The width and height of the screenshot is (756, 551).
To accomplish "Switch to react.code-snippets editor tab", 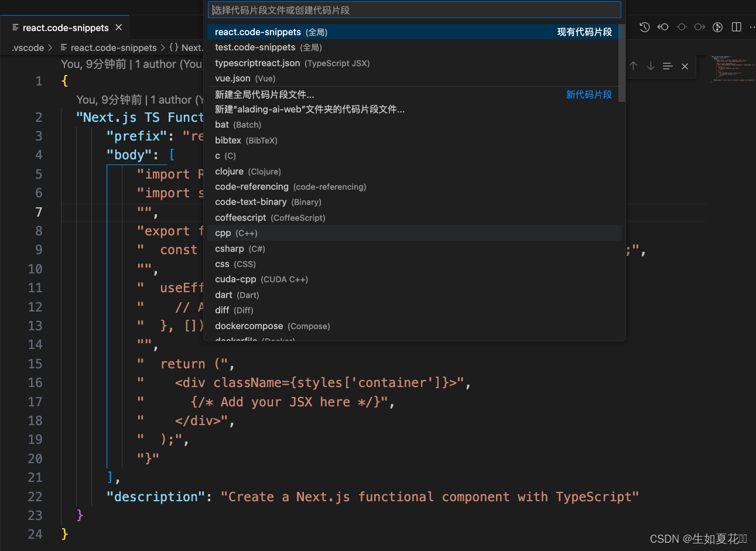I will pyautogui.click(x=66, y=28).
